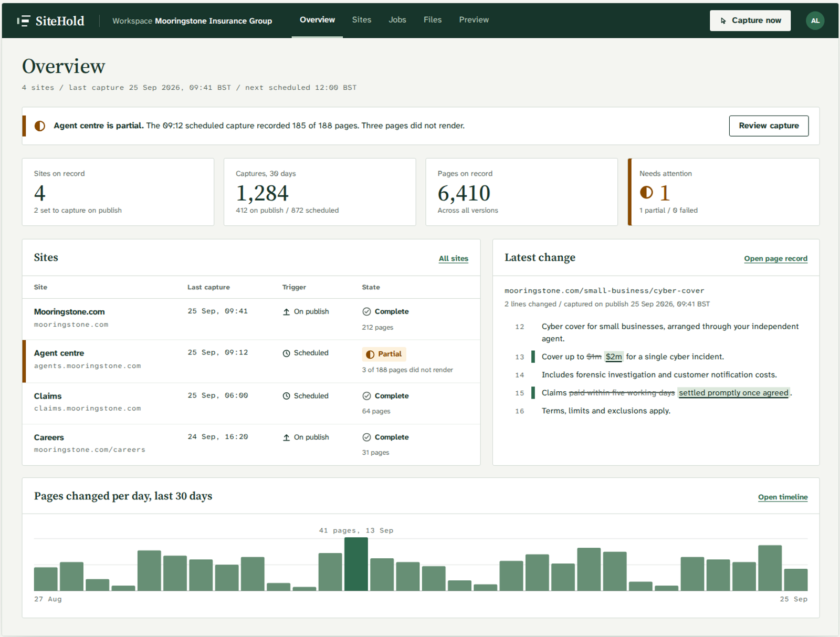
Task: Open the AL user avatar
Action: point(815,20)
